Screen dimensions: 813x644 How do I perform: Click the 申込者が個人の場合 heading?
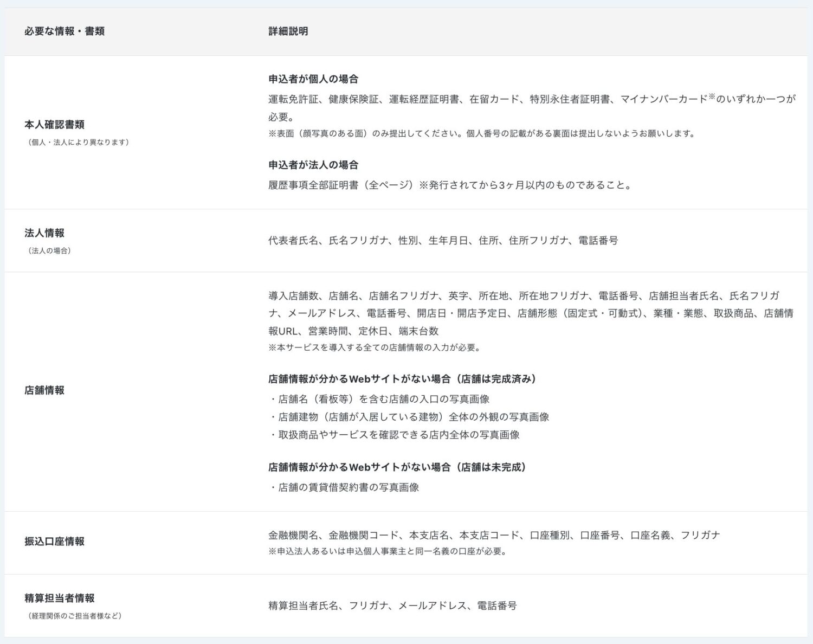314,78
